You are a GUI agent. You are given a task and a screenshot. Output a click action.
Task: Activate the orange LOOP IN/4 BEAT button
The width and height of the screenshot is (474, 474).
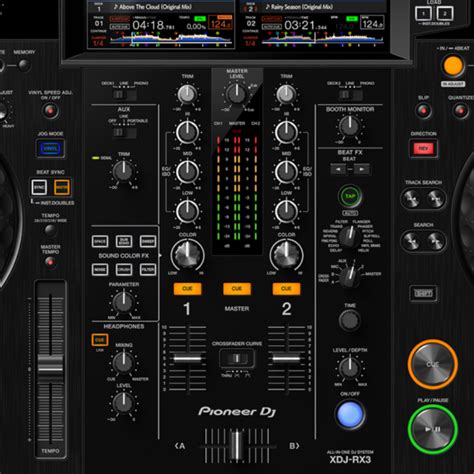pyautogui.click(x=453, y=66)
